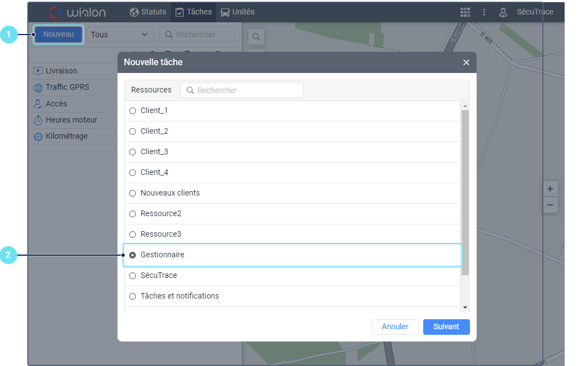Click the Suivant button
Viewport: 588px width, 366px height.
pyautogui.click(x=446, y=327)
